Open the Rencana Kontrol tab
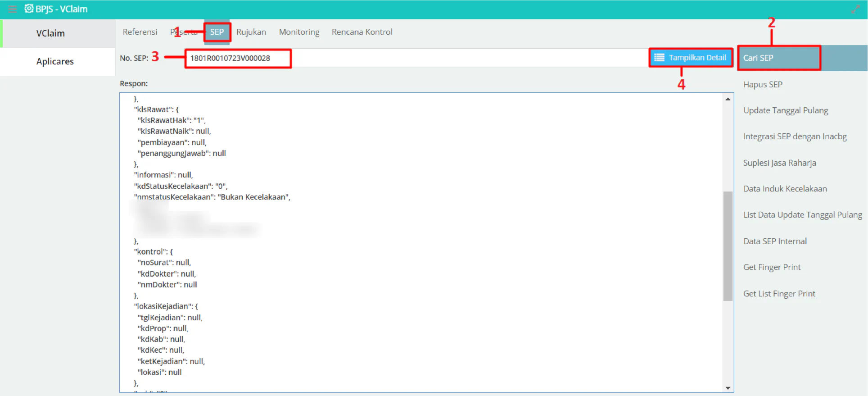 [362, 32]
